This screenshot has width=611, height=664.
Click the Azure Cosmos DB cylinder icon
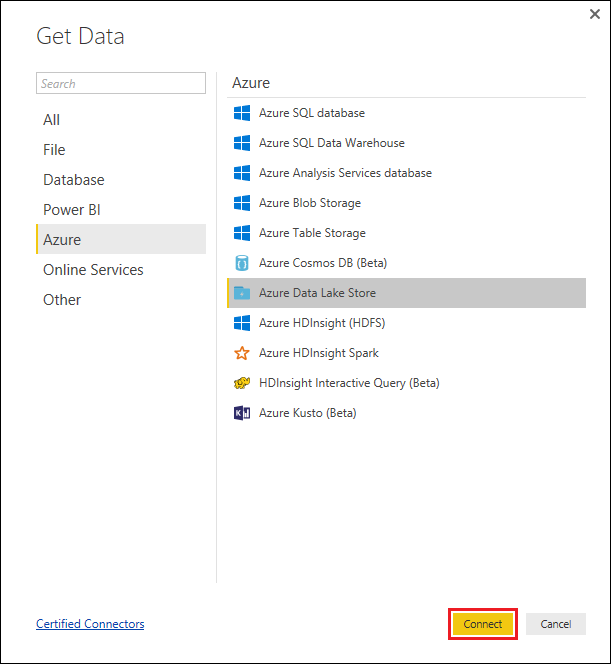[x=242, y=263]
